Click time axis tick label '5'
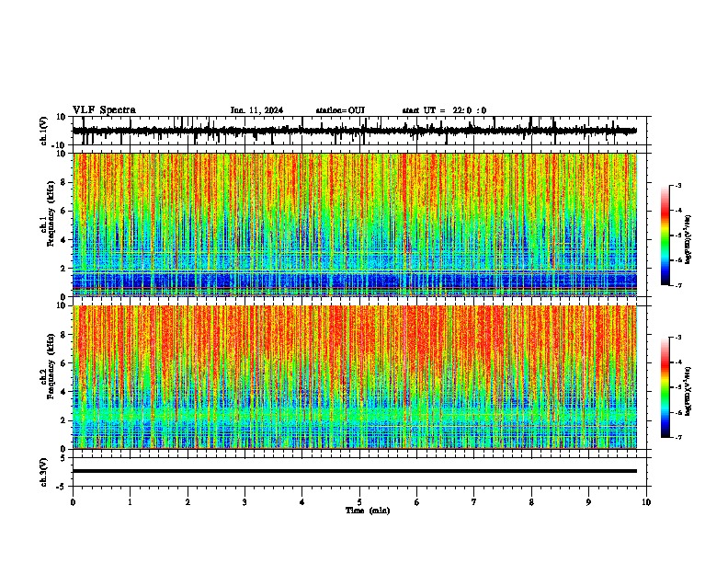The height and width of the screenshot is (563, 728). tap(359, 502)
